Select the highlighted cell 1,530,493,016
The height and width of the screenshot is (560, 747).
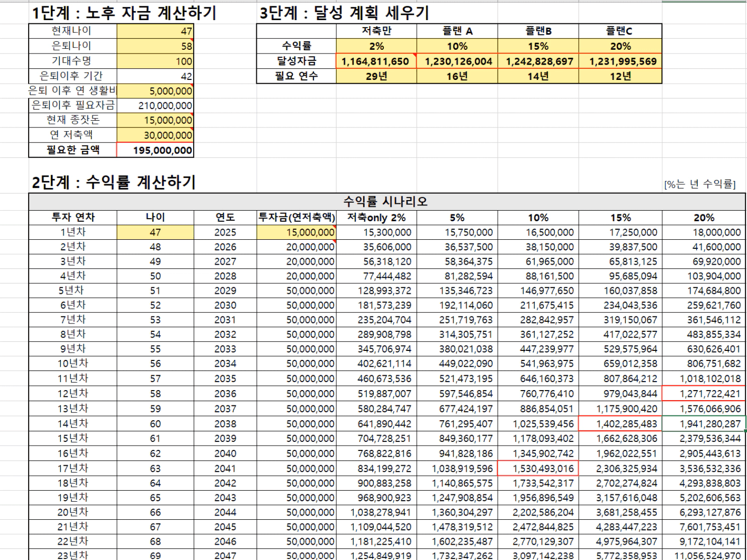point(538,468)
